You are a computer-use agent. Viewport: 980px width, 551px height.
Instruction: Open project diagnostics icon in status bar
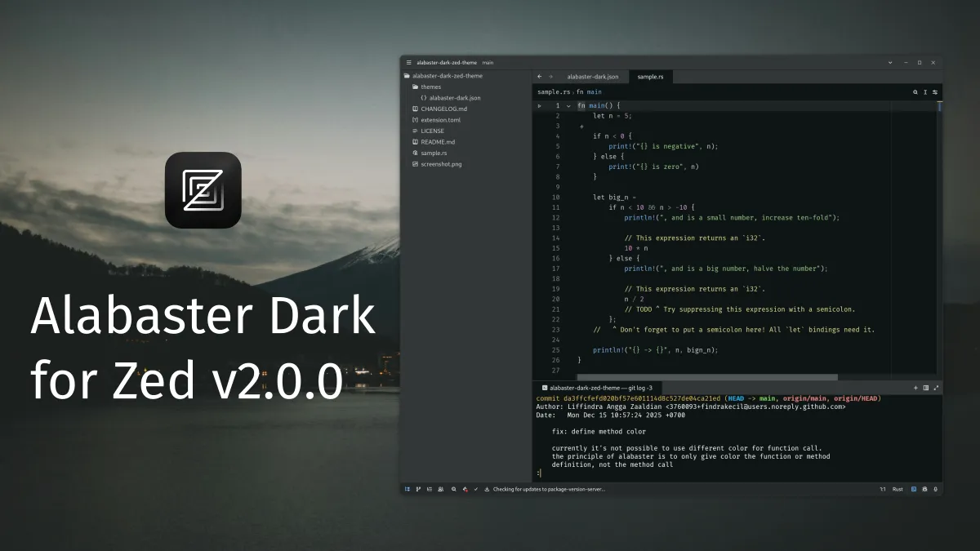(x=465, y=489)
